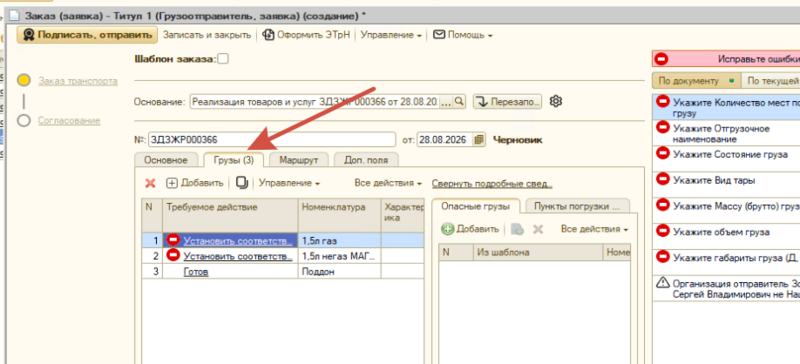Image resolution: width=800 pixels, height=364 pixels.
Task: Click the Готов link in row 3
Action: tap(196, 272)
